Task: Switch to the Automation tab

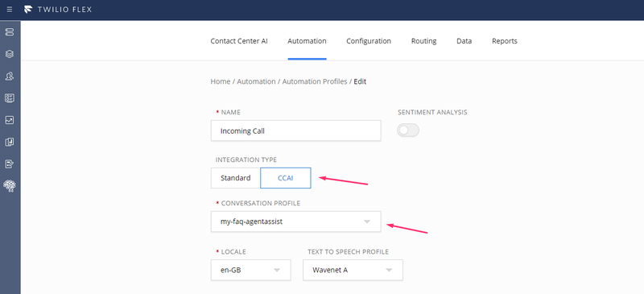Action: 307,41
